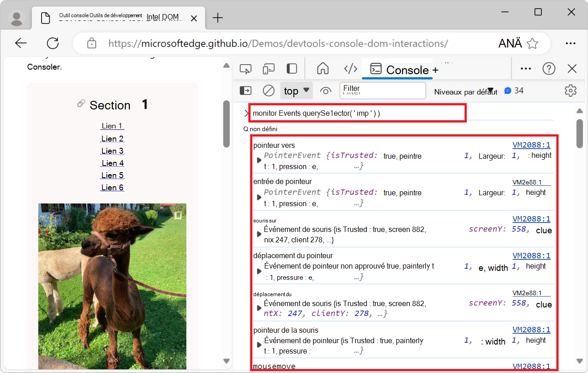Open the DevTools home panel
Image resolution: width=588 pixels, height=373 pixels.
tap(323, 68)
